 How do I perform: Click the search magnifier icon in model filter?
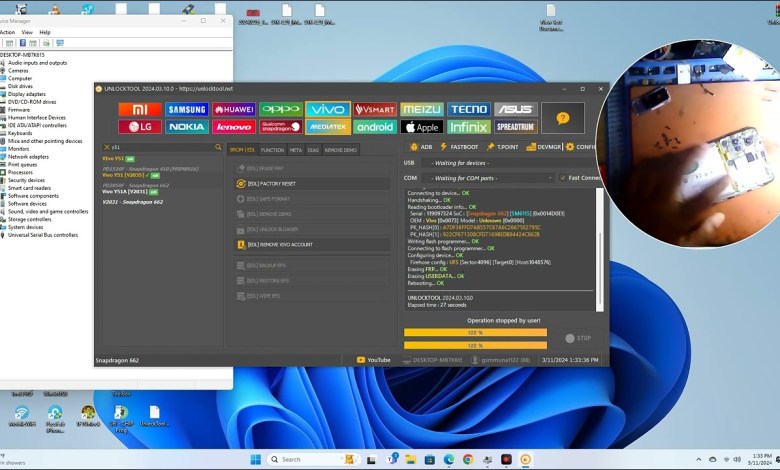click(219, 147)
